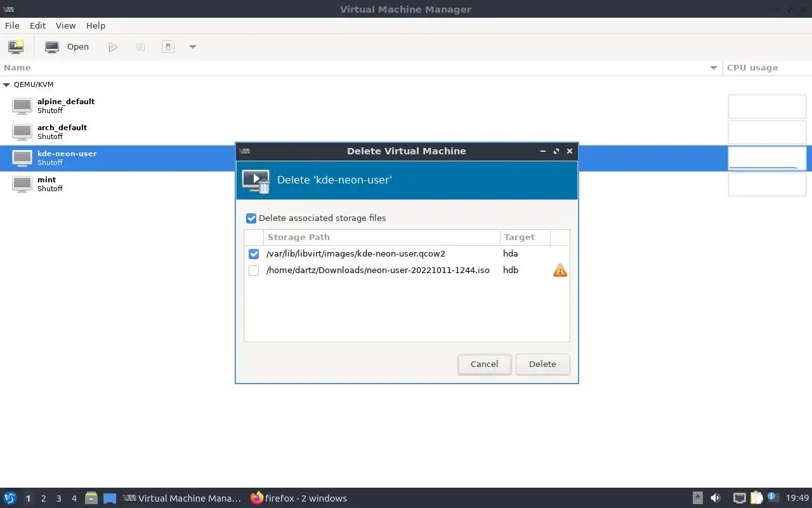Image resolution: width=812 pixels, height=508 pixels.
Task: Click the Create new virtual machine icon
Action: tap(16, 46)
